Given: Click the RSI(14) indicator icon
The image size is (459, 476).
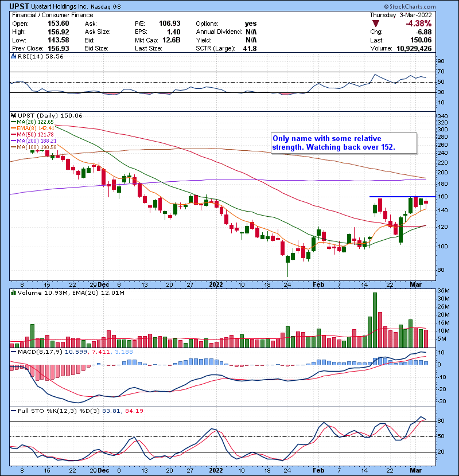Looking at the screenshot, I should click(x=13, y=56).
